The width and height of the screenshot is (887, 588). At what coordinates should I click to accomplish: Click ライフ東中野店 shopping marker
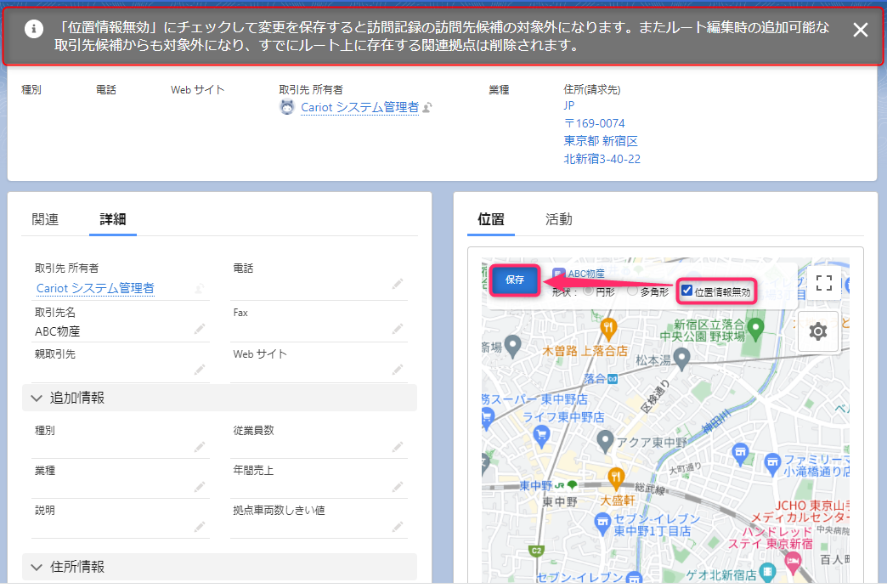[541, 436]
